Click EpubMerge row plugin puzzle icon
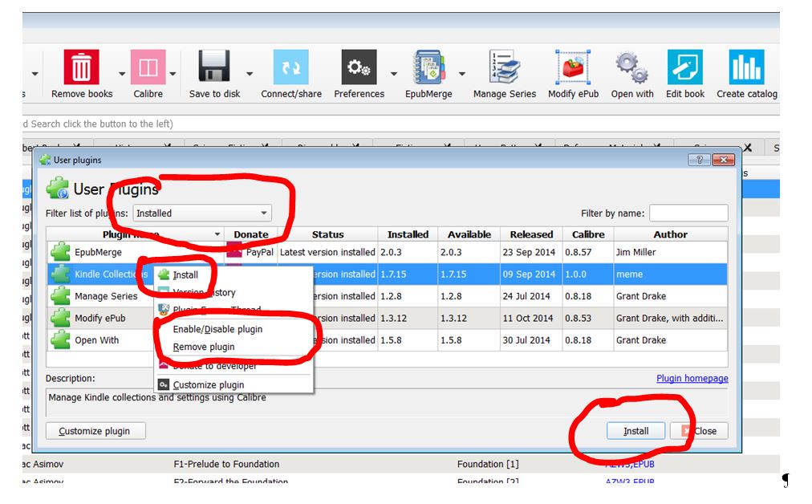This screenshot has width=812, height=504. (x=60, y=252)
